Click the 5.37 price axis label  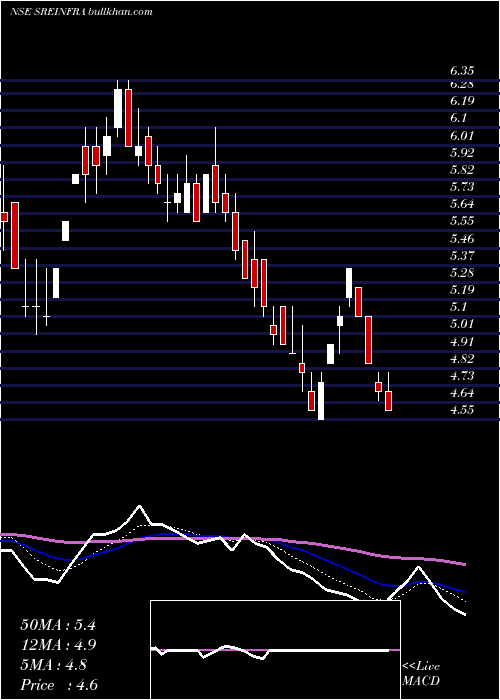click(462, 255)
